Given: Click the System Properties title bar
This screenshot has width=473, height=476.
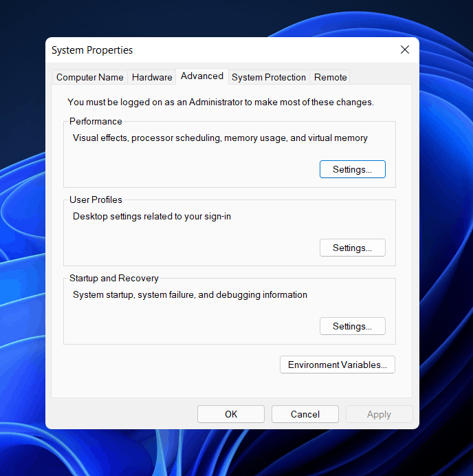Looking at the screenshot, I should pos(212,50).
